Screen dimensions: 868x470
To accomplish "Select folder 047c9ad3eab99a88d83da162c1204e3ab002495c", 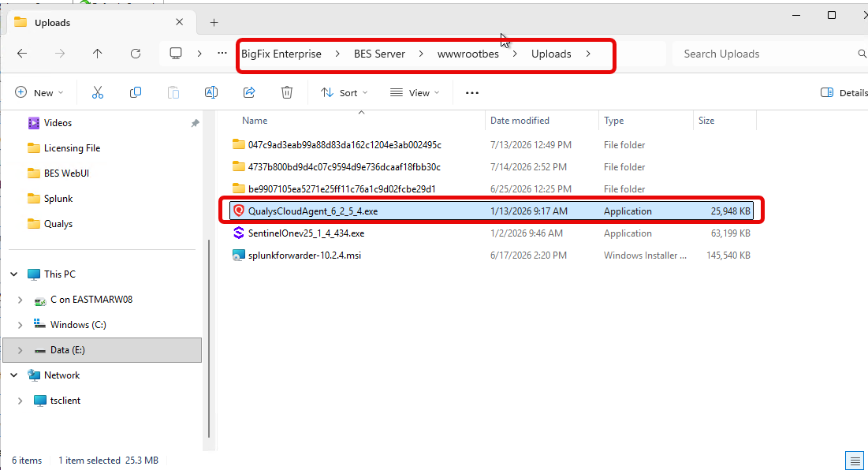I will click(x=345, y=144).
